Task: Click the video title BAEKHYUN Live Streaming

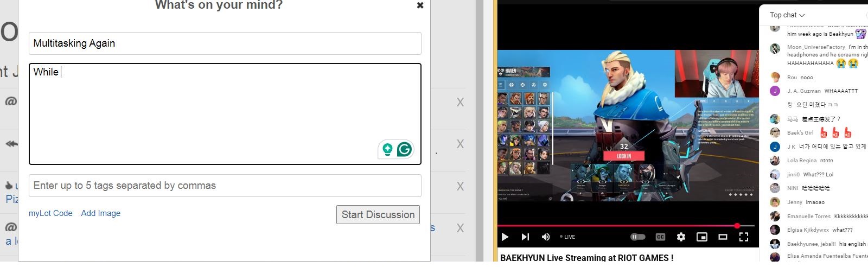Action: pos(586,258)
